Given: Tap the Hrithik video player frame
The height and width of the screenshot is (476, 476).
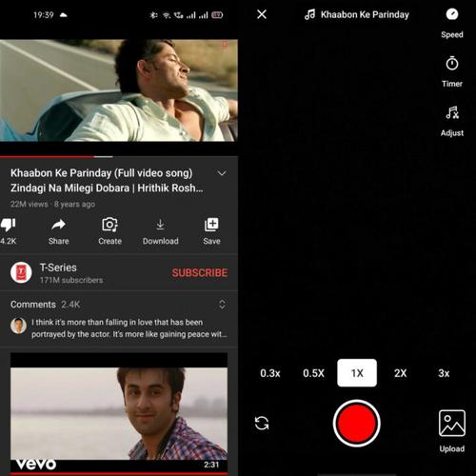Looking at the screenshot, I should (x=119, y=90).
